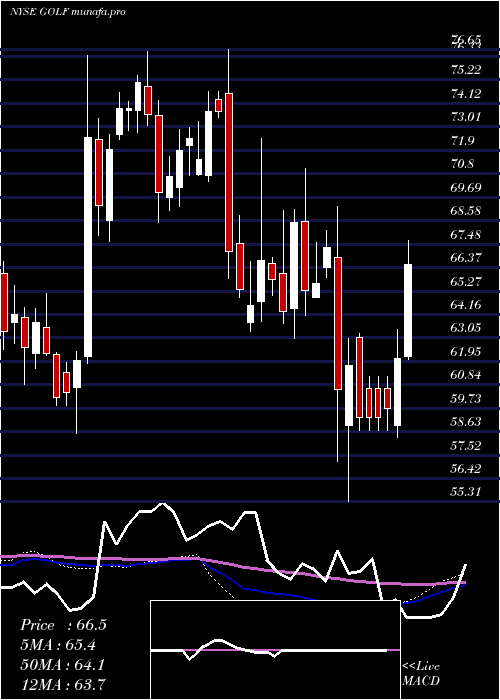Click the NYSE GOLF munafa.pro title text

point(67,12)
